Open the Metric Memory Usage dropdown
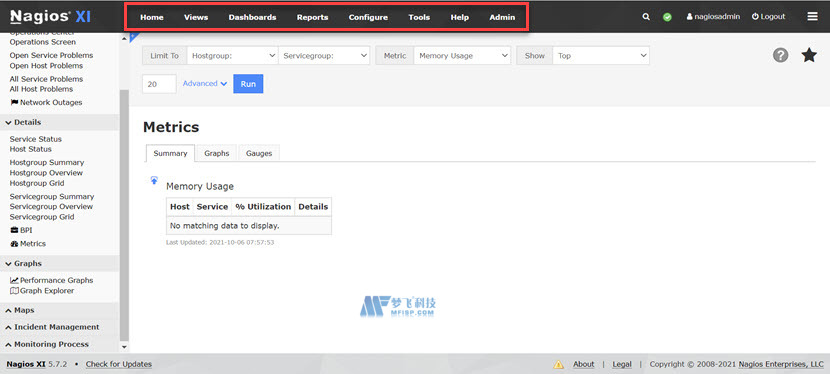Viewport: 830px width, 374px height. [x=462, y=56]
